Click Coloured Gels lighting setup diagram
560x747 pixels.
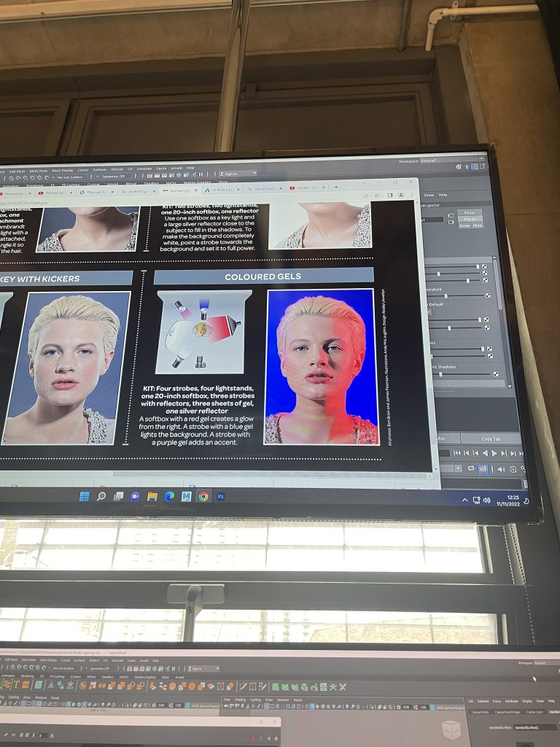[203, 332]
